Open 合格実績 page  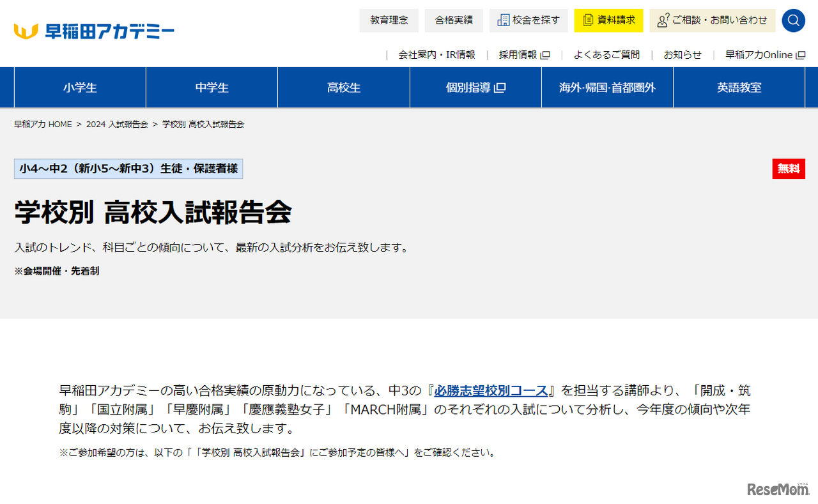coord(454,20)
